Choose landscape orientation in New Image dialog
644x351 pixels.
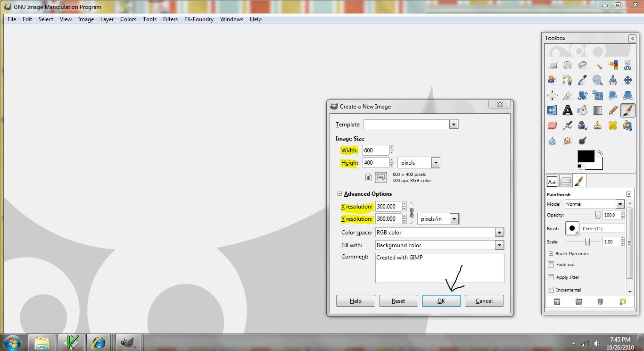tap(381, 177)
